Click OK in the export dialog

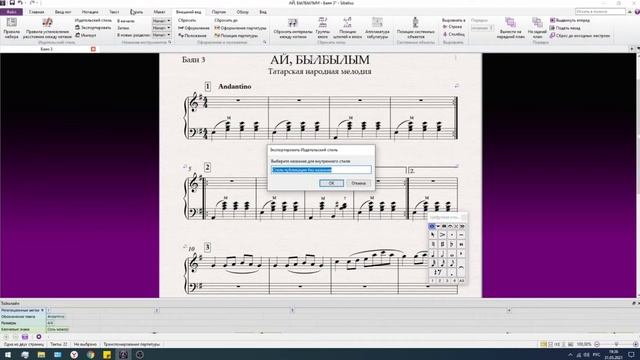331,183
